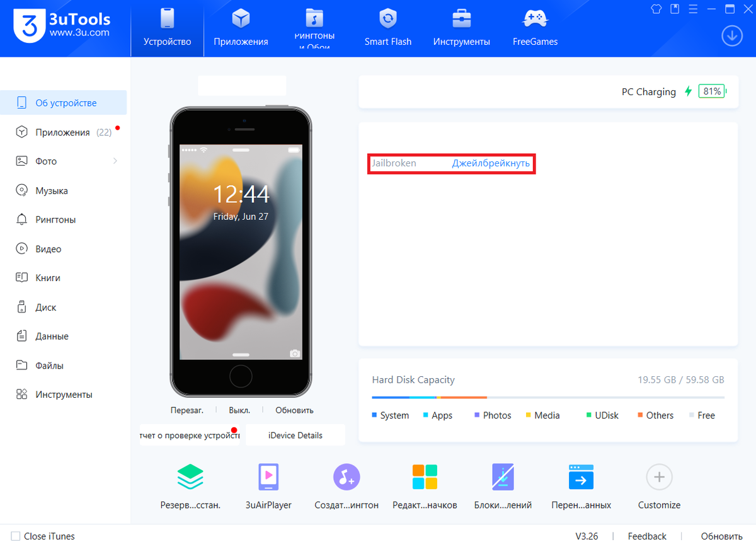Click the iPhone lock screen preview

[x=241, y=253]
